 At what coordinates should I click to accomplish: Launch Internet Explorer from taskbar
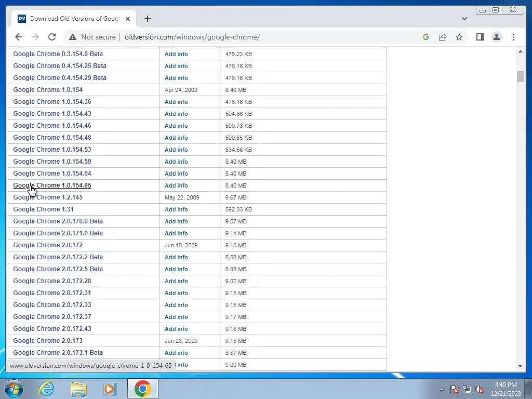click(46, 389)
